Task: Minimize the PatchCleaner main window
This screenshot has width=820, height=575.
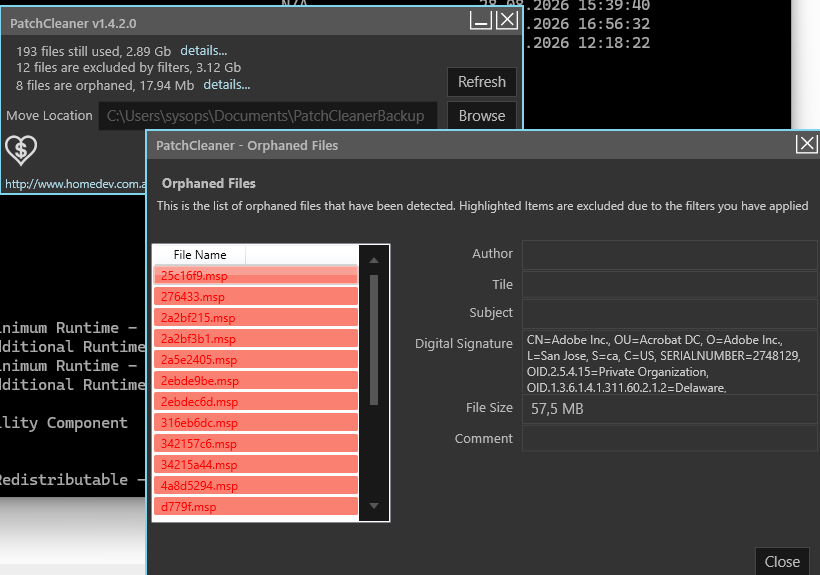Action: (x=481, y=21)
